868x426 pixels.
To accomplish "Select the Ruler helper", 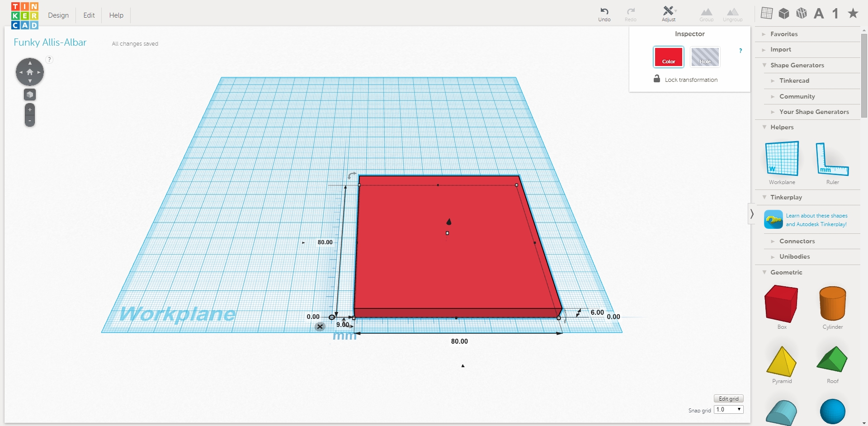I will click(832, 163).
